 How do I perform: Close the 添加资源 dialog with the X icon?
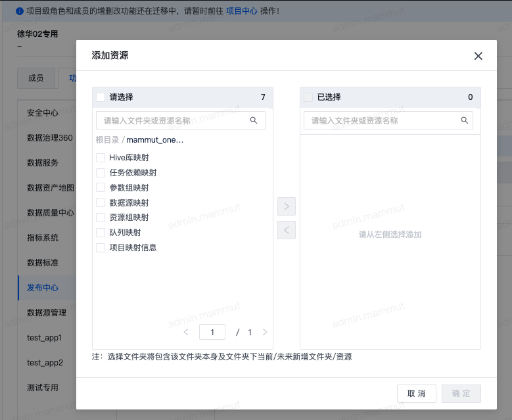(x=478, y=56)
